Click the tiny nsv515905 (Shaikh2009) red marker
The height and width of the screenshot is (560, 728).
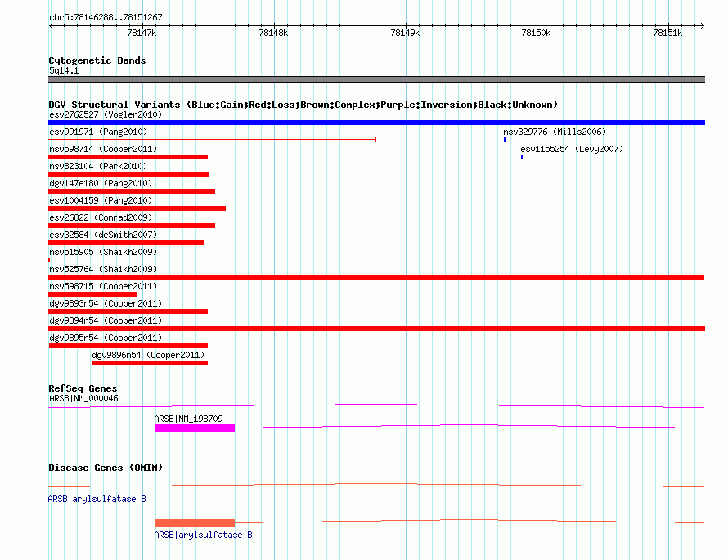[x=49, y=260]
